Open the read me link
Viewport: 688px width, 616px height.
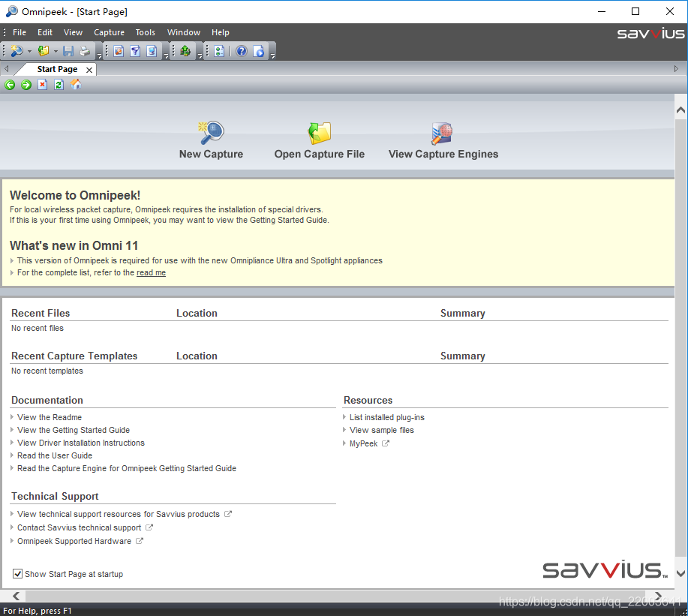pyautogui.click(x=151, y=272)
